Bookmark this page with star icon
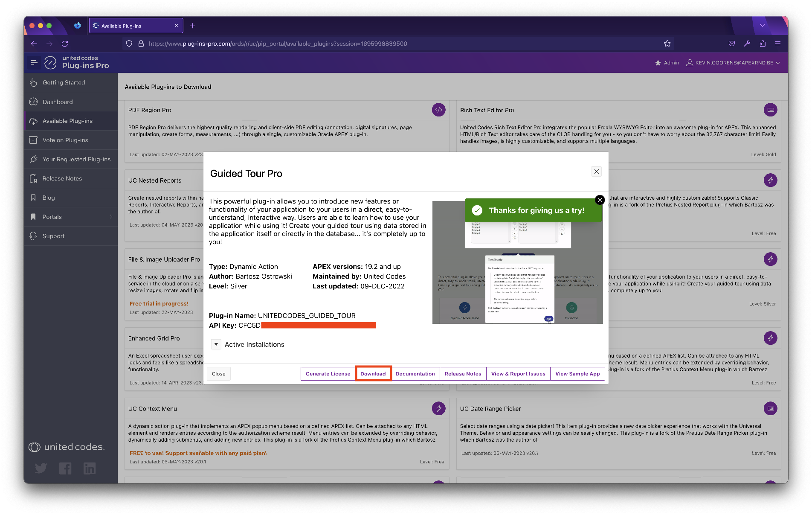Viewport: 812px width, 515px height. (667, 44)
